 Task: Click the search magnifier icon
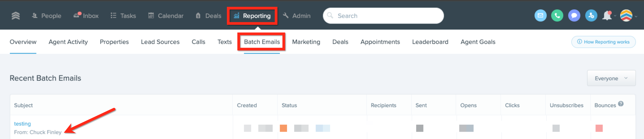pos(330,15)
